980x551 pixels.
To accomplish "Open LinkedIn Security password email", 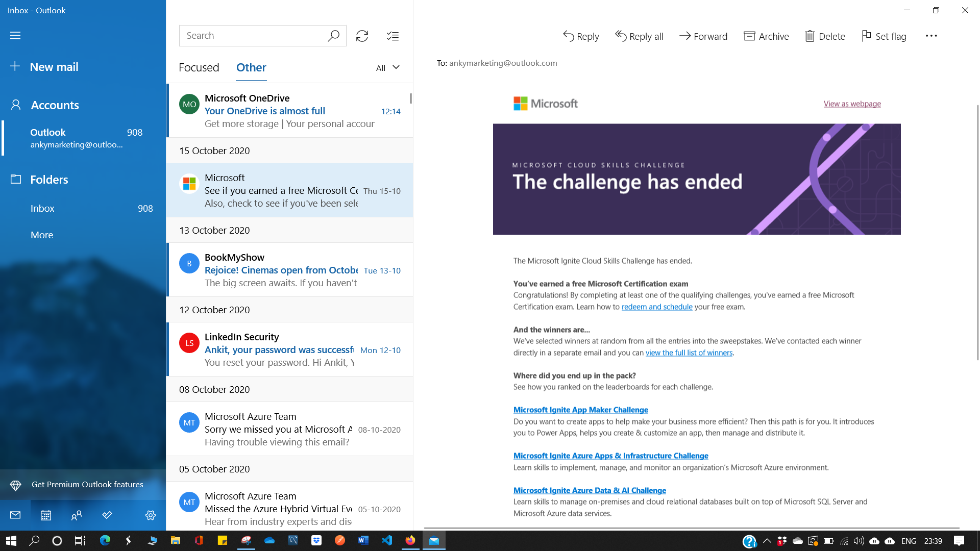I will coord(289,349).
